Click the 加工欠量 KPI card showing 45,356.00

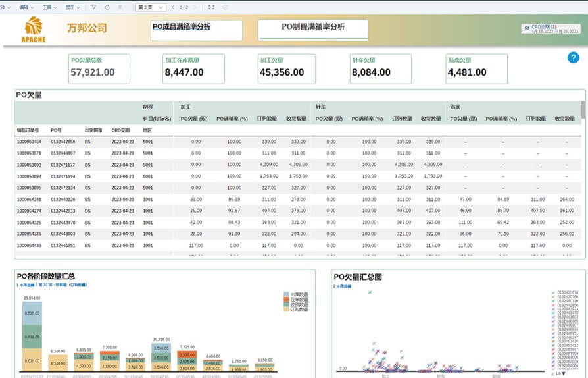[287, 68]
